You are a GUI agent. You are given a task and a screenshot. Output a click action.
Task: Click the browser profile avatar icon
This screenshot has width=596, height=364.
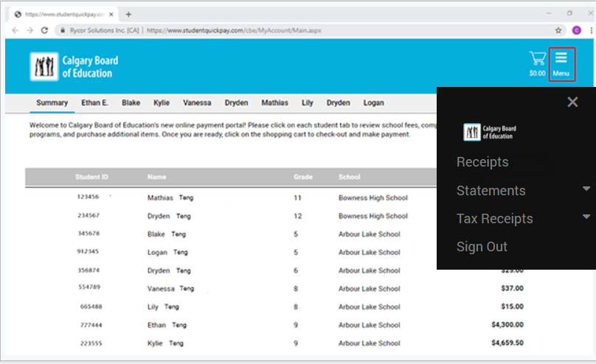pos(577,30)
